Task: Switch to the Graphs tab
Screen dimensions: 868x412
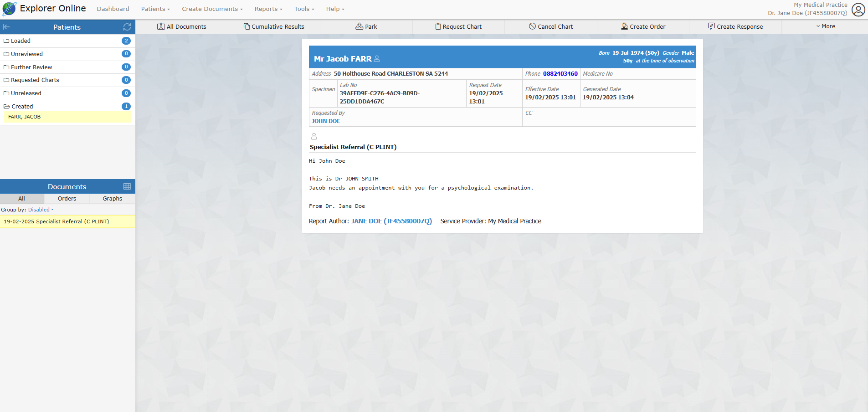Action: pyautogui.click(x=112, y=198)
